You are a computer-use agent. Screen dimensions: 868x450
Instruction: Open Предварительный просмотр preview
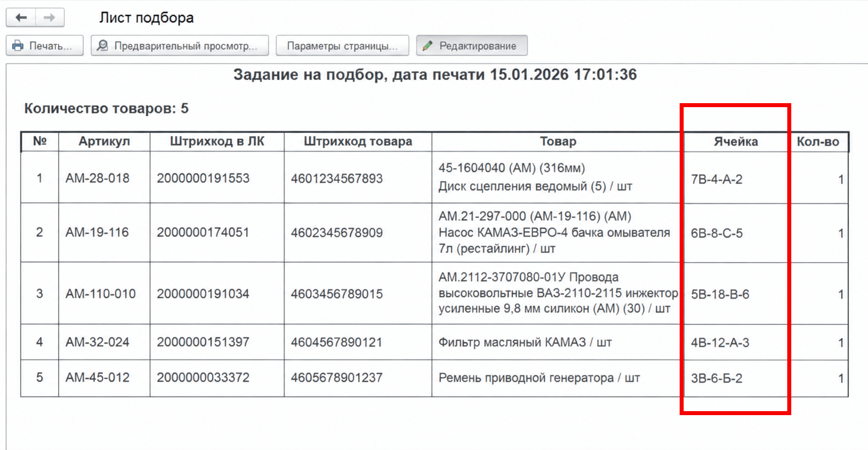(x=180, y=46)
